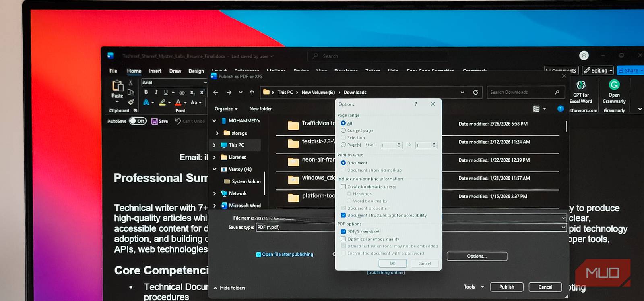Expand the Libraries tree node
The image size is (644, 301).
tap(214, 157)
